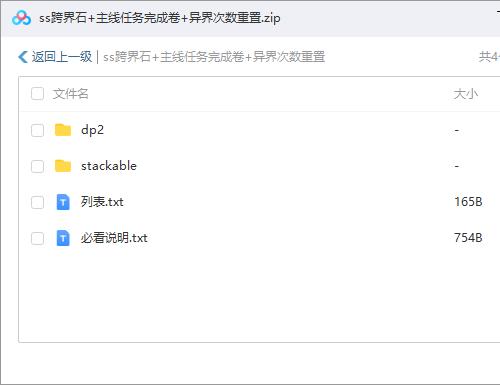Click the dp2 folder icon

[x=63, y=130]
